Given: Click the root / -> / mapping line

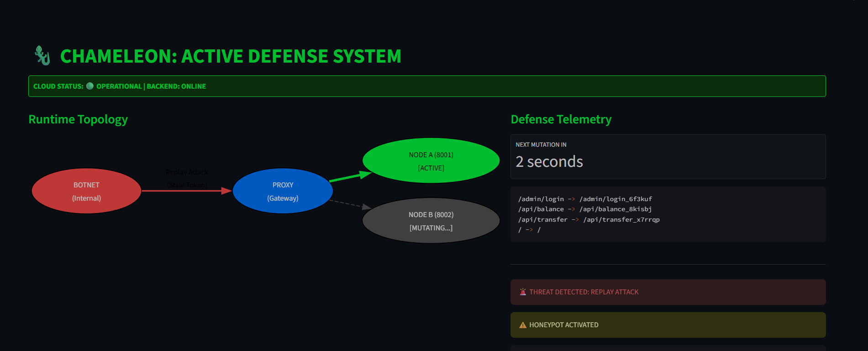Looking at the screenshot, I should pos(529,229).
